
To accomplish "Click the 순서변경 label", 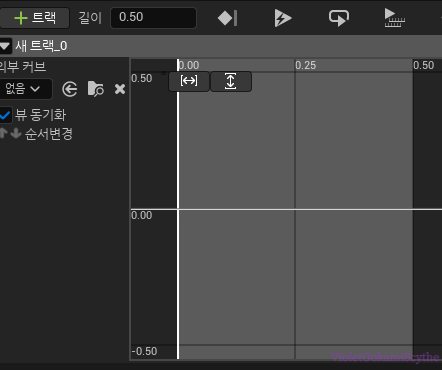I will tap(49, 134).
